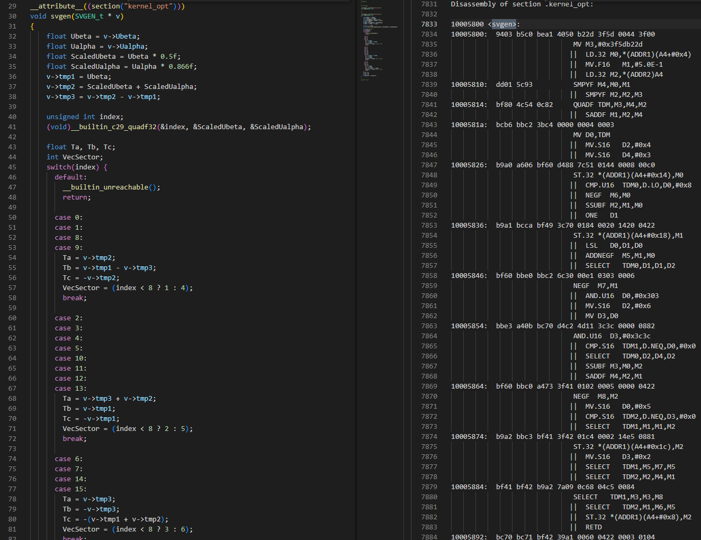Click the RETD instruction in the disassembly
This screenshot has height=540, width=701.
594,527
